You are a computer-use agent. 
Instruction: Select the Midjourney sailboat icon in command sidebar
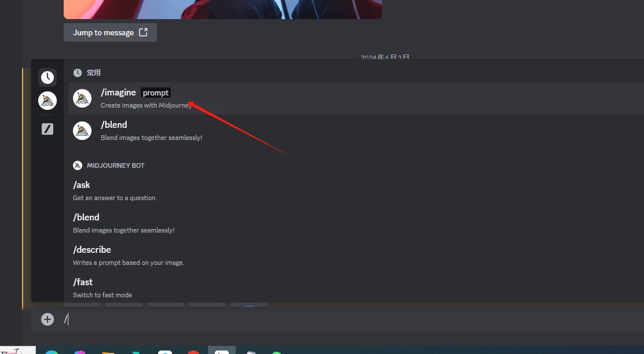tap(47, 101)
